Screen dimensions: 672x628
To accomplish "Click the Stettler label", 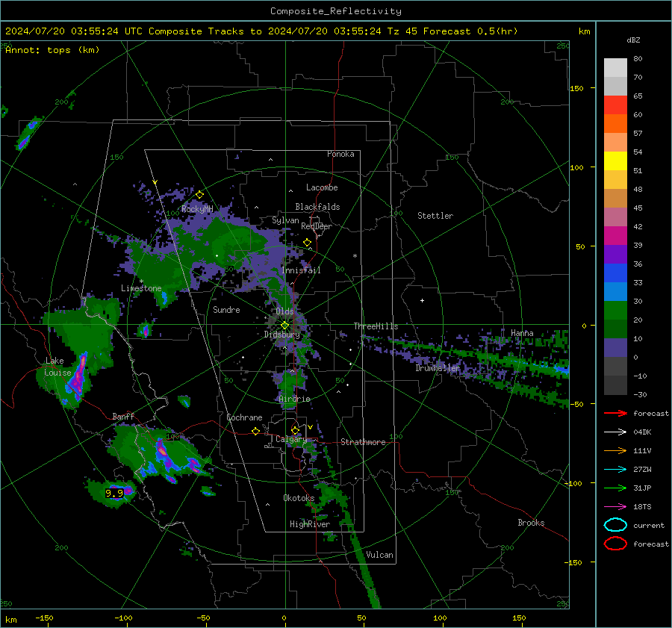I will click(435, 216).
